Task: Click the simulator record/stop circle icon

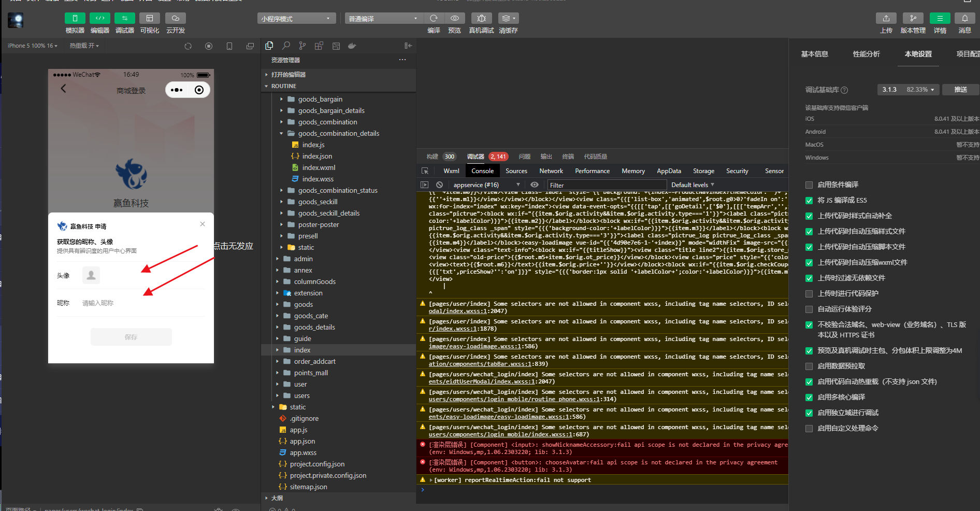Action: 209,46
